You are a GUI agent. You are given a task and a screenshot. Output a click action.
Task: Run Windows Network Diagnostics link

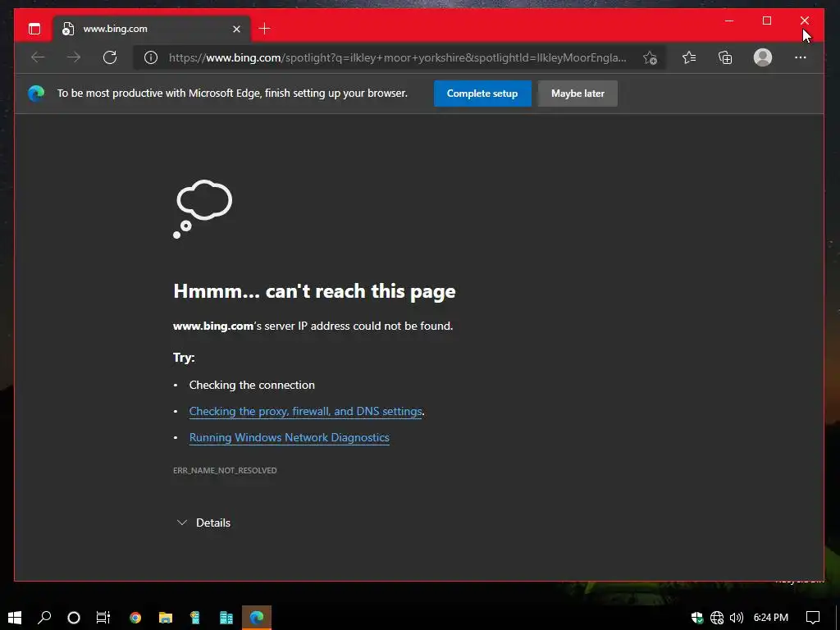click(290, 438)
